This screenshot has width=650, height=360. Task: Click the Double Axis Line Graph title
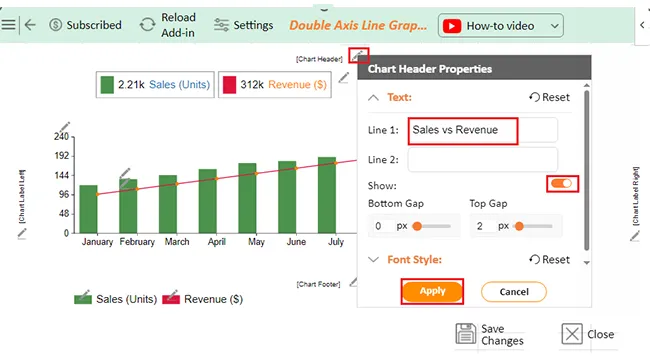(358, 25)
